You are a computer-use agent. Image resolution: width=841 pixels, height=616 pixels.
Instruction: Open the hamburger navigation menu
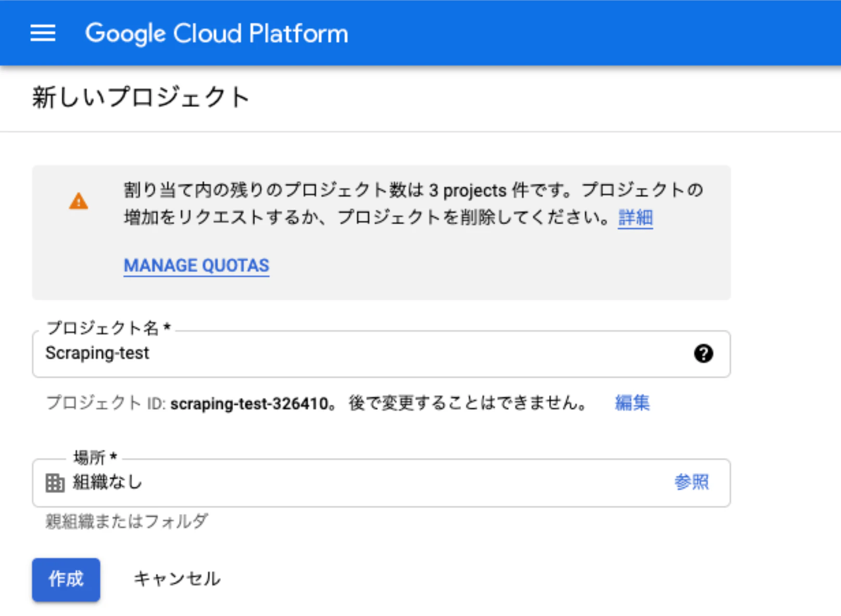tap(43, 33)
